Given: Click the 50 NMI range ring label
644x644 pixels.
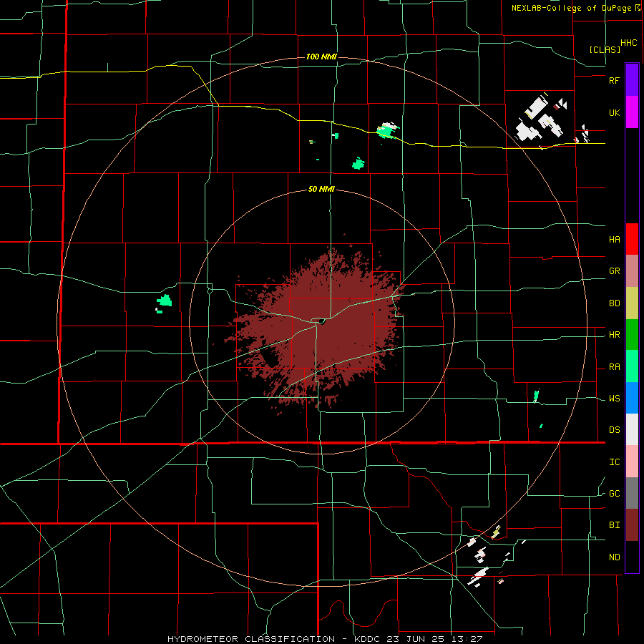Looking at the screenshot, I should [321, 189].
